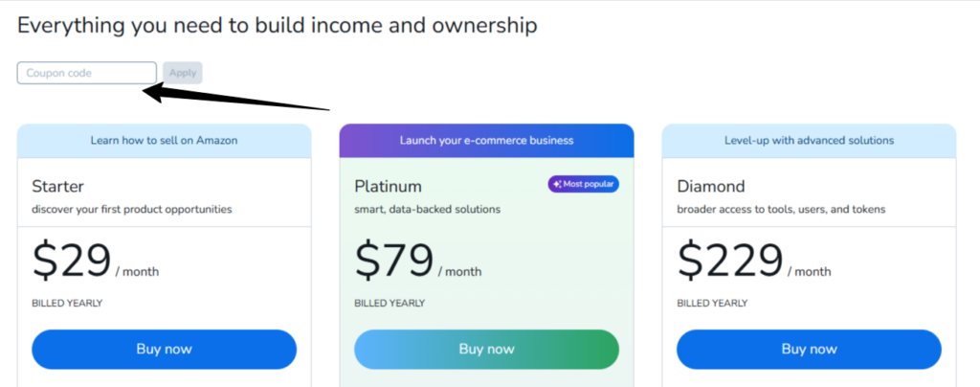Click the Diamond description about tools and tokens
This screenshot has height=387, width=980.
tap(781, 210)
